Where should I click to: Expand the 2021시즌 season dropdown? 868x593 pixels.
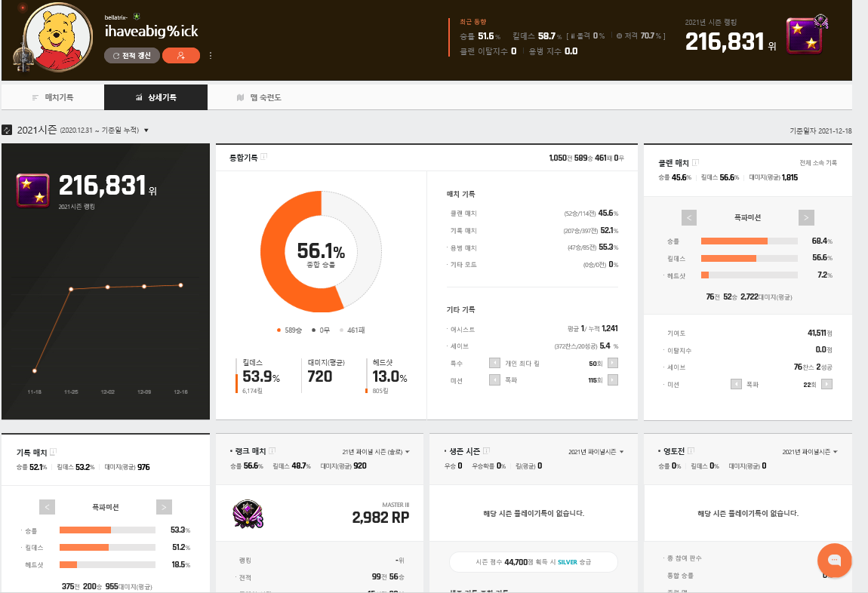[146, 131]
